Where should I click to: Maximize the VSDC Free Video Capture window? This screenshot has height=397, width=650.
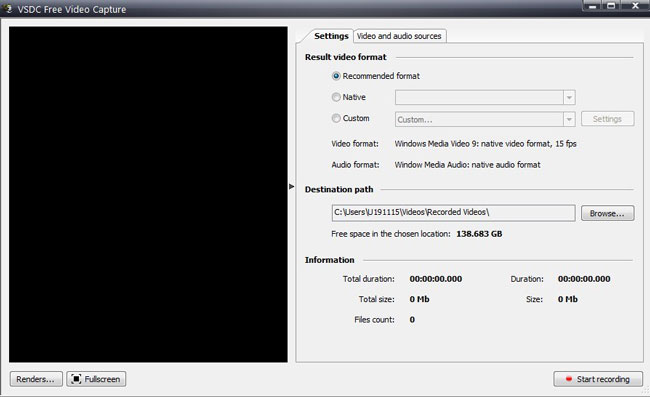point(611,6)
